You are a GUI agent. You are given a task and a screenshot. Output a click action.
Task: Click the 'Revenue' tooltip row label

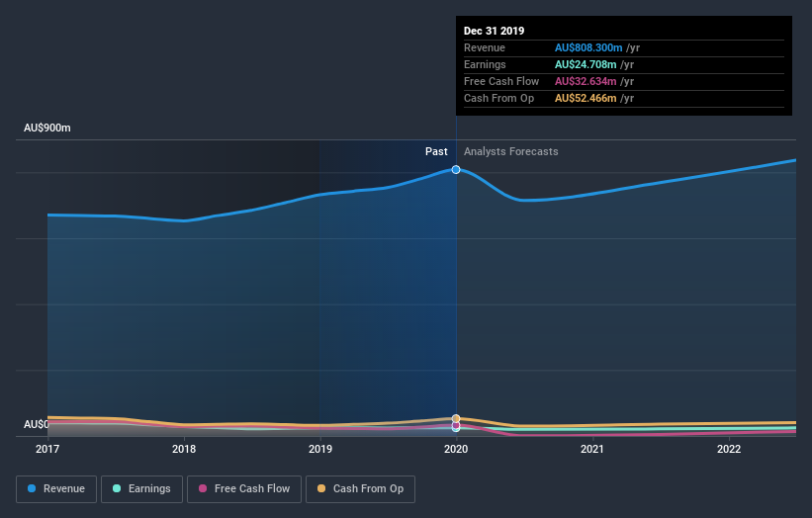click(485, 47)
